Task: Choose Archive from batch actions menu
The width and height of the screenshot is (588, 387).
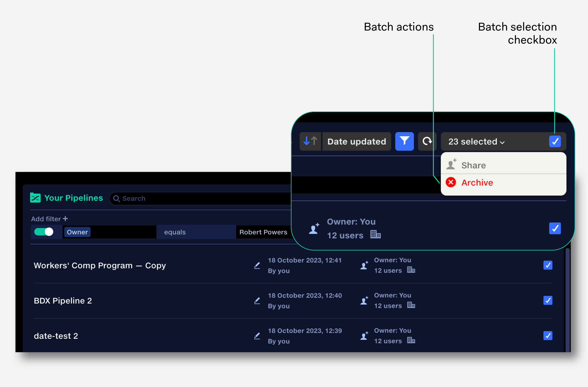Action: [x=503, y=183]
